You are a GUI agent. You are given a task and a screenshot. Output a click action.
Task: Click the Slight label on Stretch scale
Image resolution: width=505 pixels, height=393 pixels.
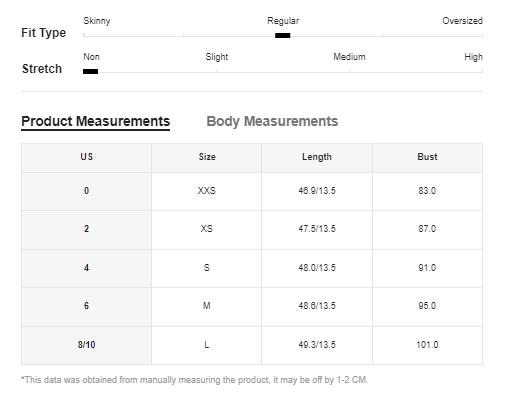click(x=217, y=57)
